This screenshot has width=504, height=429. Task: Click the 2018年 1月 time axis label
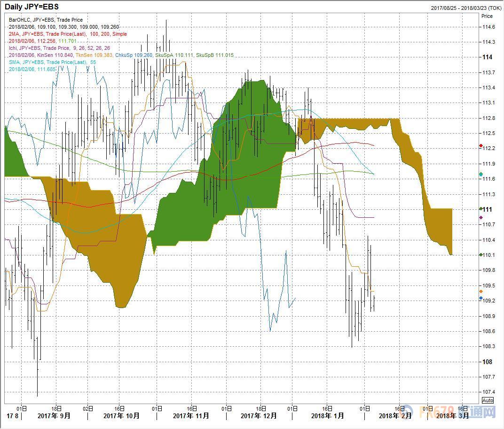point(327,416)
